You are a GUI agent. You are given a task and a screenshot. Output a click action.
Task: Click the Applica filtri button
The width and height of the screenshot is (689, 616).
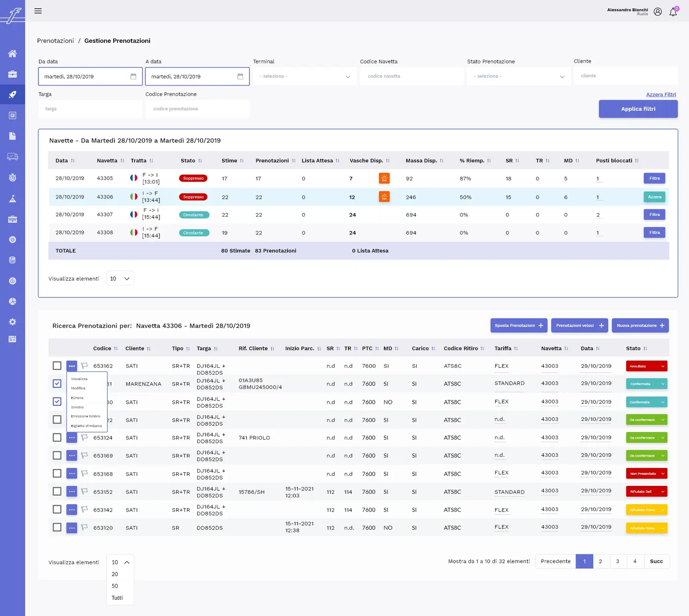pos(638,109)
